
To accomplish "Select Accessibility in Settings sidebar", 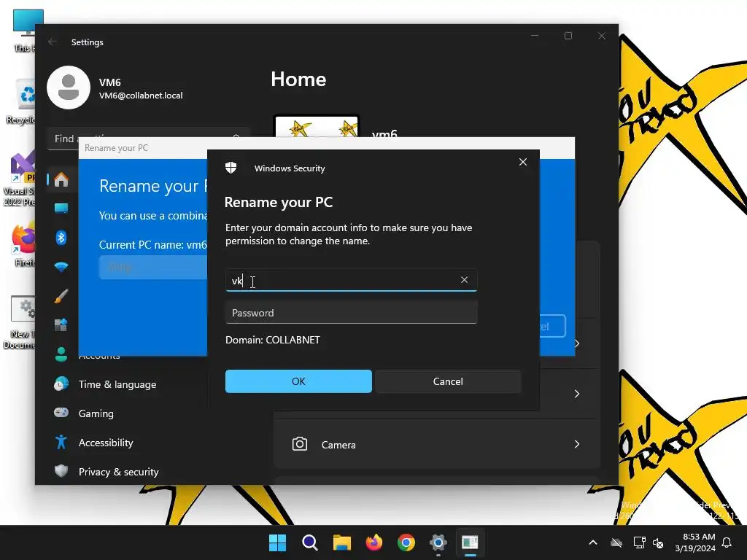I will tap(106, 443).
